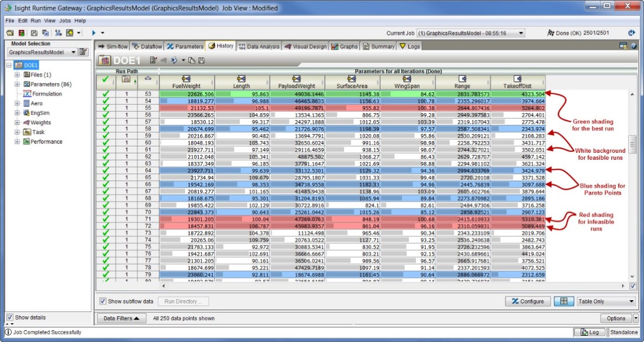644x342 pixels.
Task: Click the table's horizontal scroll left arrow
Action: coord(164,286)
